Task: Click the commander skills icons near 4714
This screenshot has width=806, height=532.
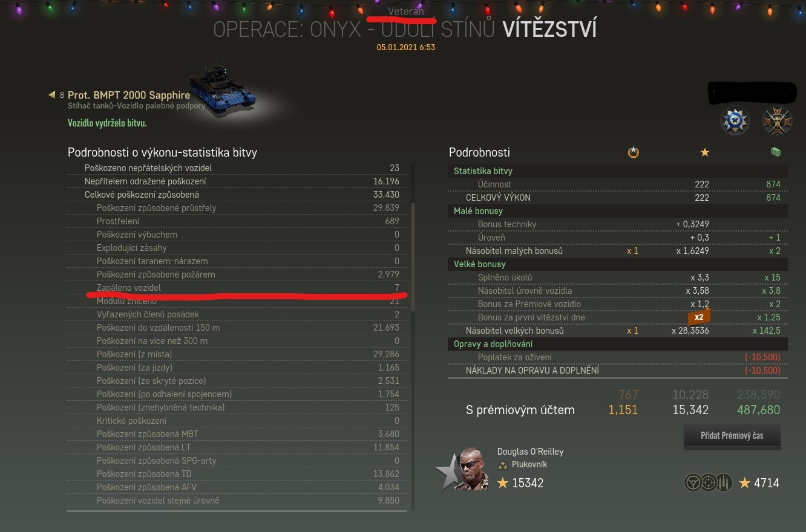Action: click(709, 482)
